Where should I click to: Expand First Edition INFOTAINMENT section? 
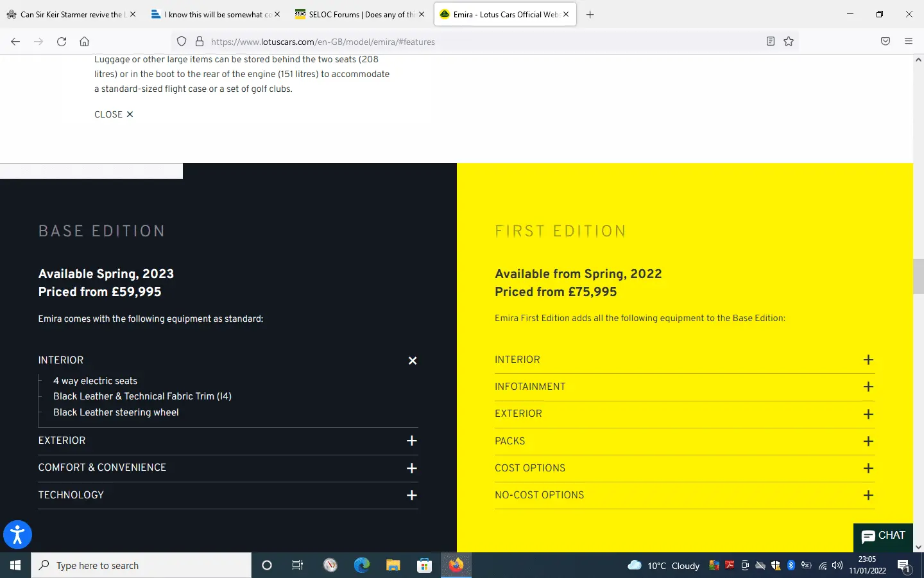[868, 387]
